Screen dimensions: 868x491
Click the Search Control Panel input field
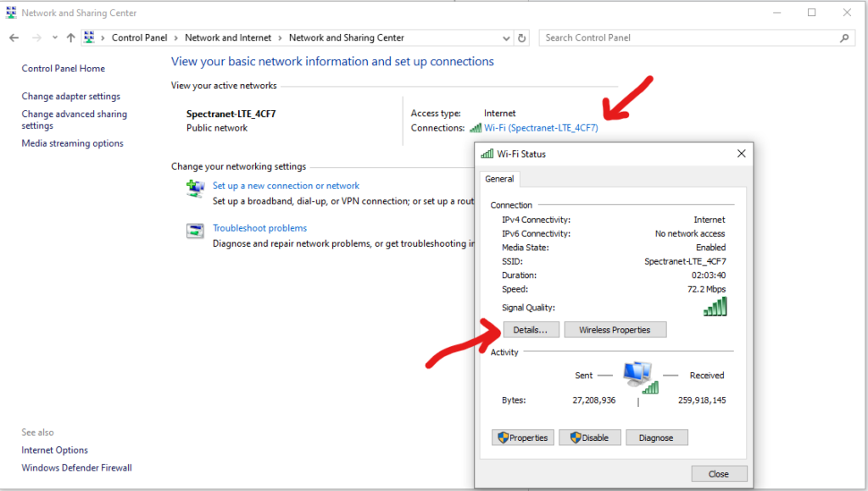pyautogui.click(x=678, y=37)
